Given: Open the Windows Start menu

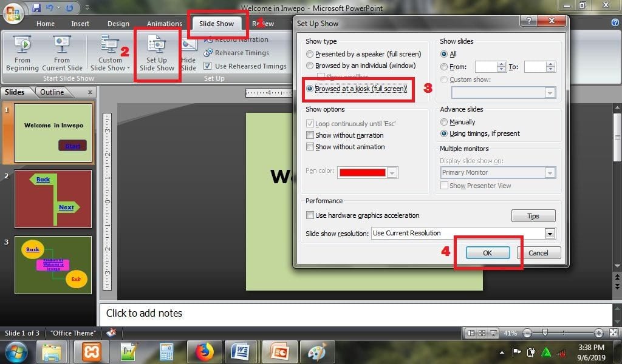Looking at the screenshot, I should (16, 352).
